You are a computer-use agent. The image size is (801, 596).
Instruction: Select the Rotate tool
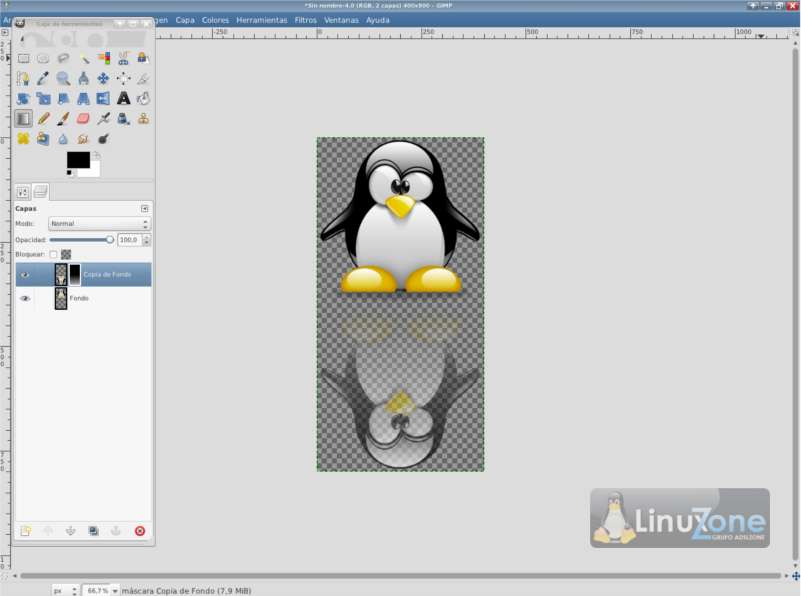pos(23,98)
